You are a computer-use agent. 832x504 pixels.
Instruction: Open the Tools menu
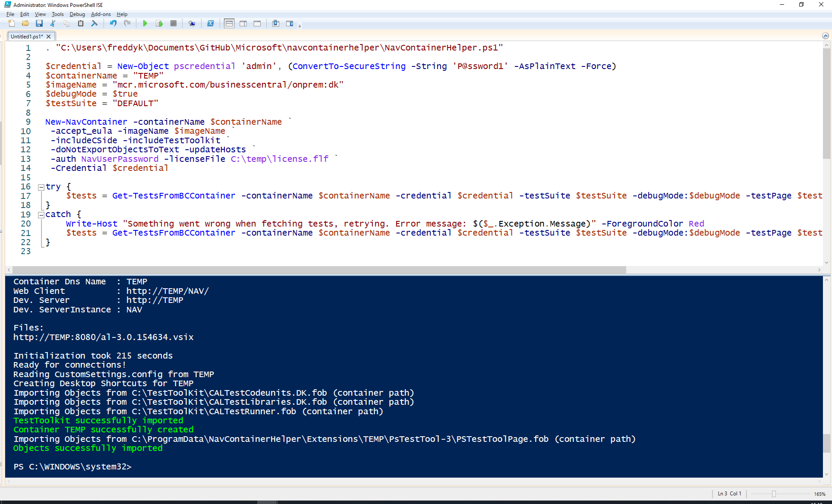(x=57, y=14)
